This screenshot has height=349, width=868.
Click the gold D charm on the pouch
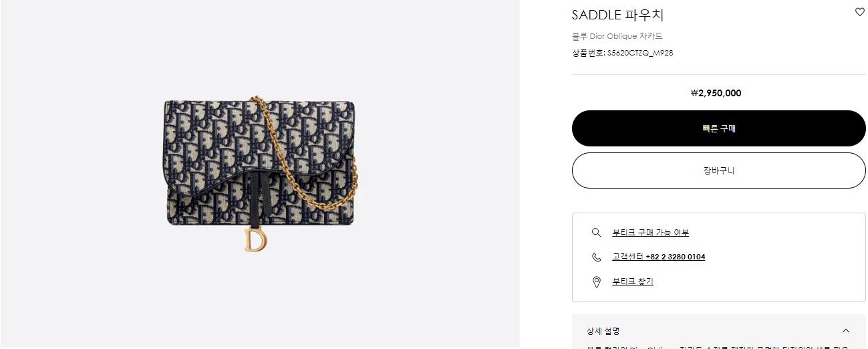pos(255,239)
